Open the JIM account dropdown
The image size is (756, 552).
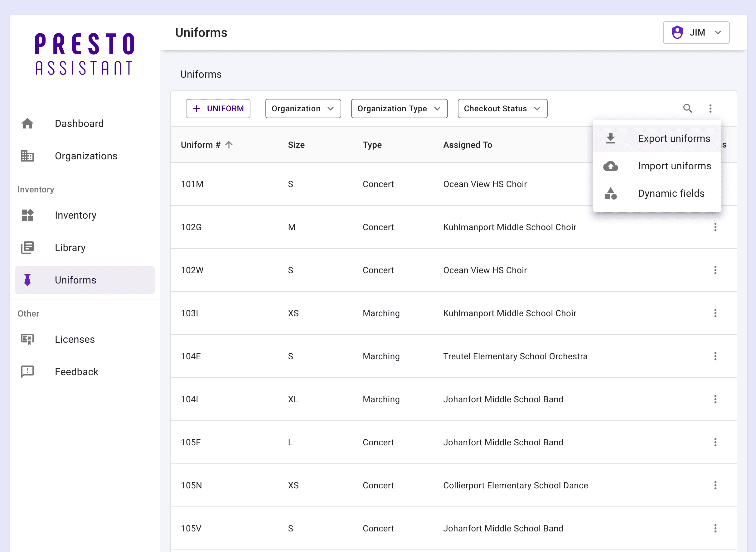tap(696, 32)
